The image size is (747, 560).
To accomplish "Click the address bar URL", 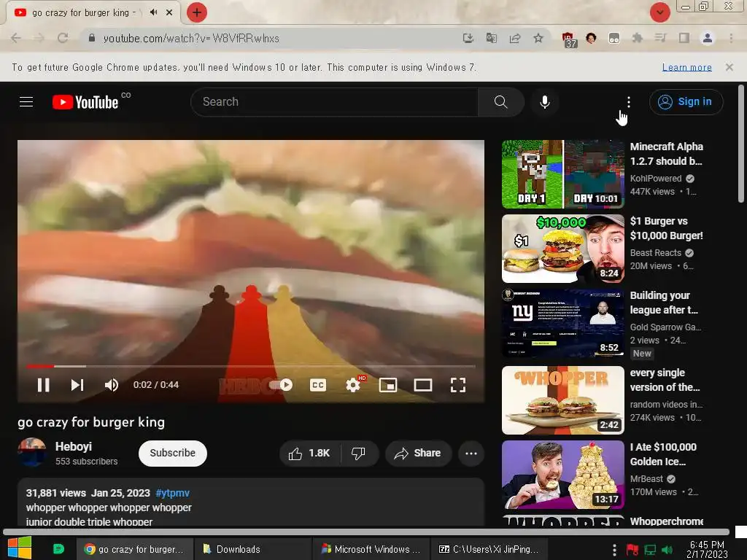I will (191, 38).
